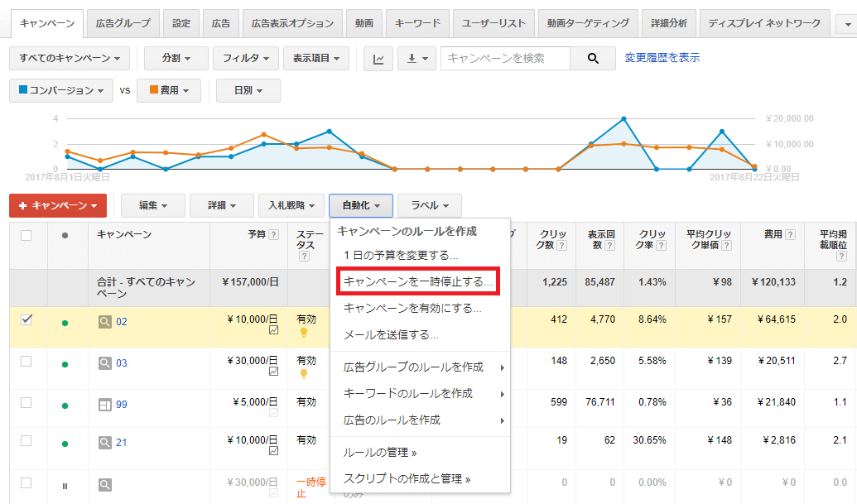Select 1日の予算を変更する menu item
This screenshot has width=857, height=504.
[x=400, y=256]
